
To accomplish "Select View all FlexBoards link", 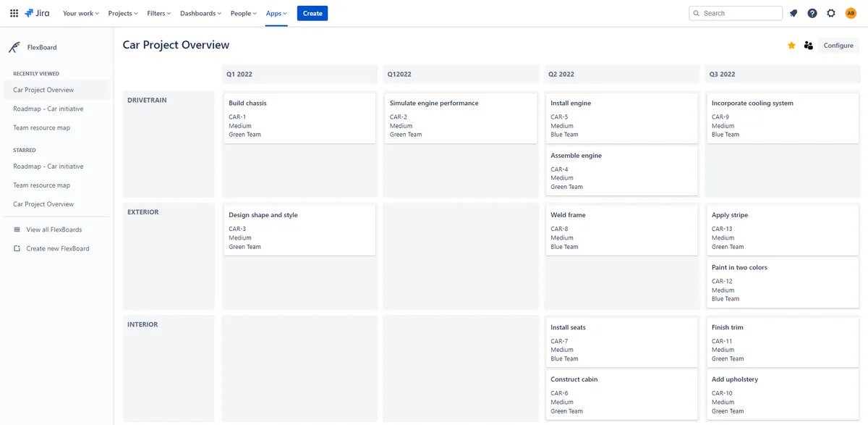I will point(54,230).
